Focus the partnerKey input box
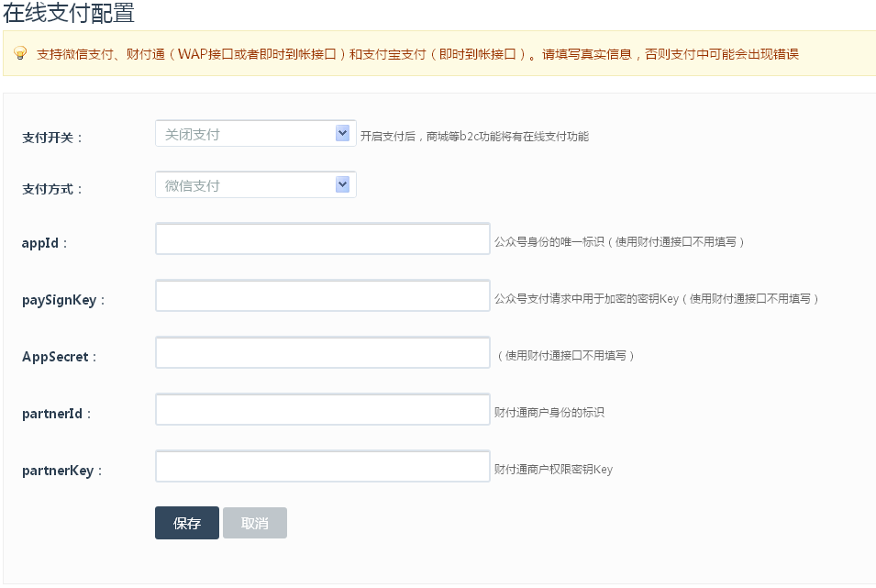Image resolution: width=876 pixels, height=588 pixels. 323,467
